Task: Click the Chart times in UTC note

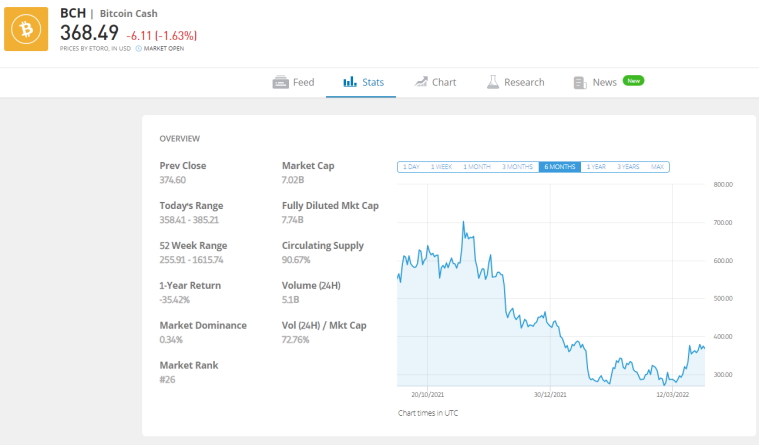Action: [x=428, y=413]
